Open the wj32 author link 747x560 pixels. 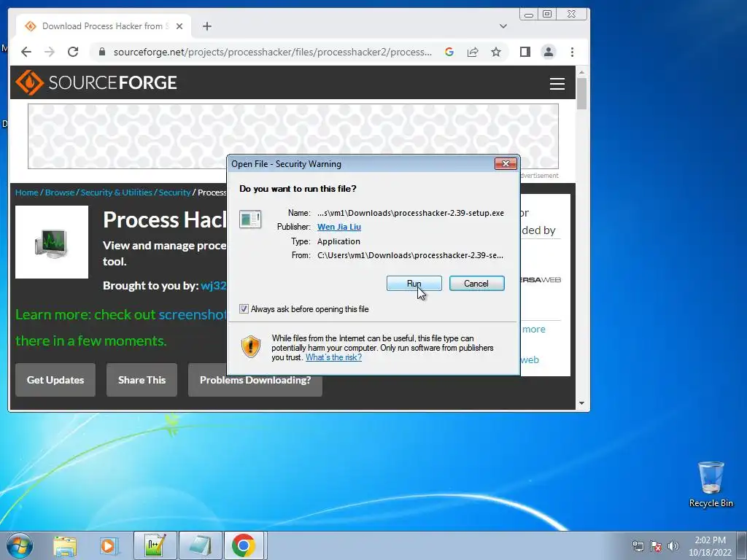214,286
